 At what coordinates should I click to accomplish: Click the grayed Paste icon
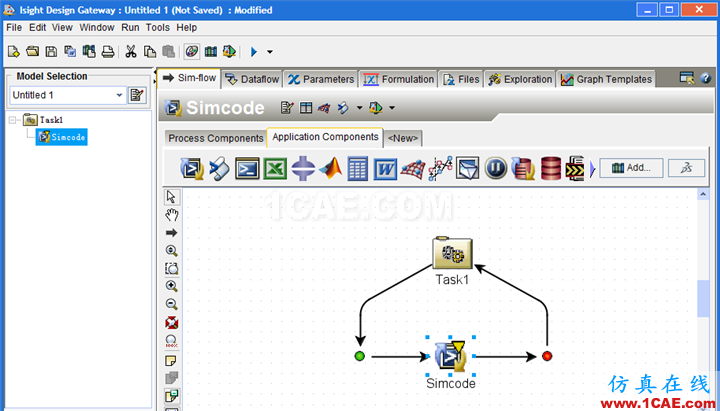(x=169, y=51)
